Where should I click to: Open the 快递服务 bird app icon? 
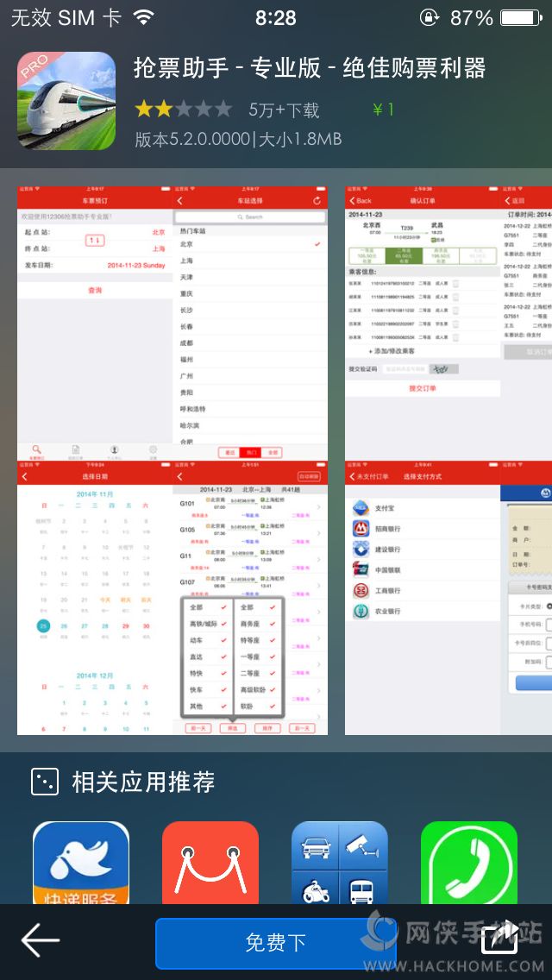point(81,863)
